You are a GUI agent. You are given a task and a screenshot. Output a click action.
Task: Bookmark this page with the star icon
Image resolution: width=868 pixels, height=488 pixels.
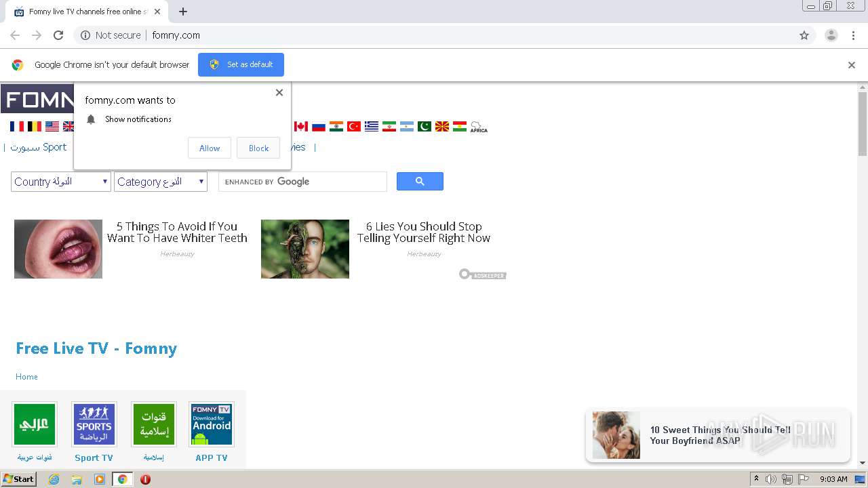pyautogui.click(x=804, y=35)
